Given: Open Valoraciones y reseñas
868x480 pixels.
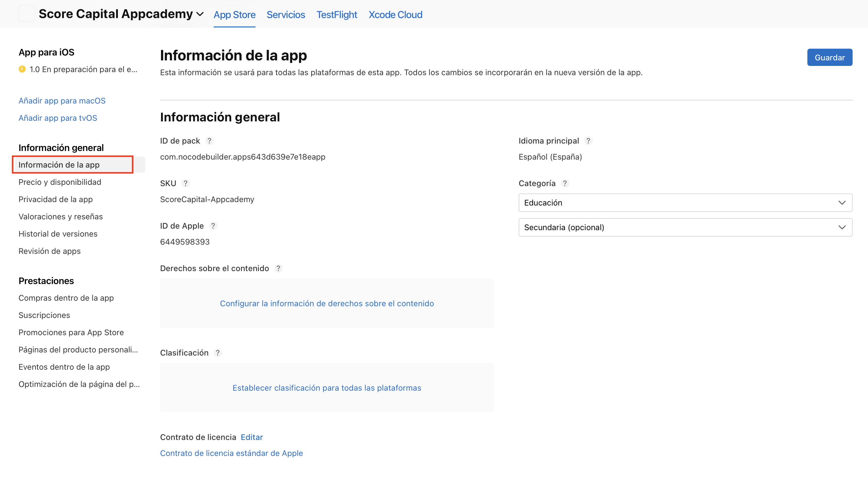Looking at the screenshot, I should tap(61, 217).
